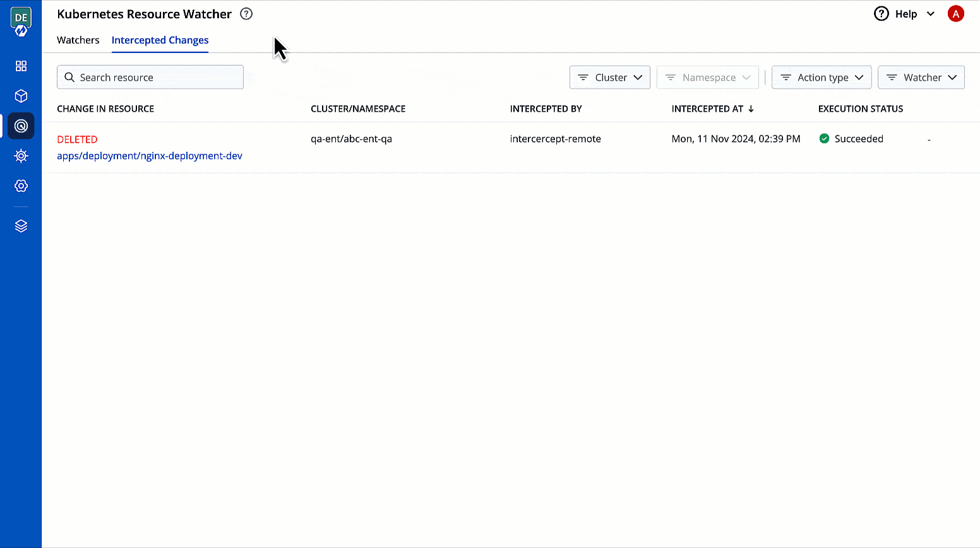This screenshot has height=548, width=980.
Task: Click the highlighted Resource Watcher sidebar icon
Action: (x=21, y=126)
